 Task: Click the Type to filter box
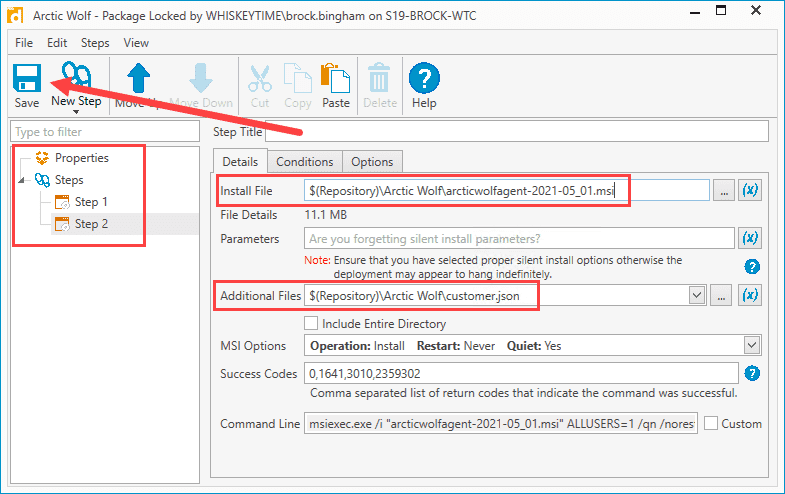(x=105, y=132)
